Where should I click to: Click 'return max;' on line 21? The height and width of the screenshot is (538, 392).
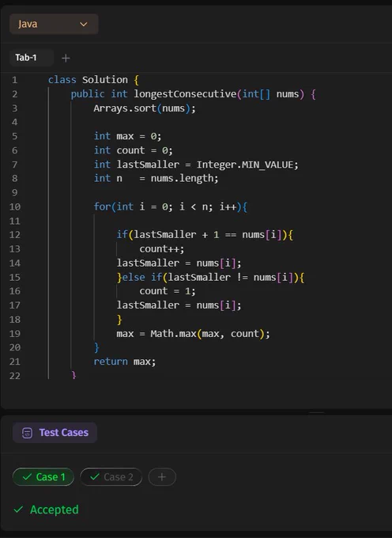tap(125, 362)
